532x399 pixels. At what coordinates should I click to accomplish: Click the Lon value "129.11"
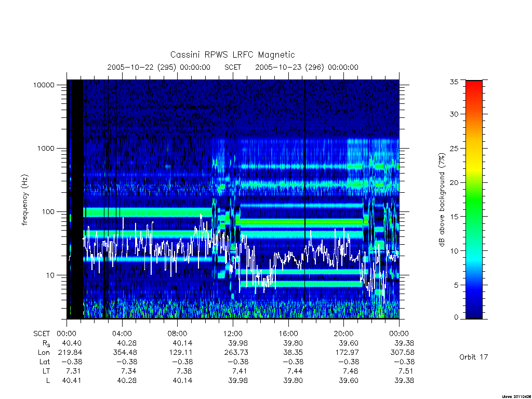coord(180,353)
